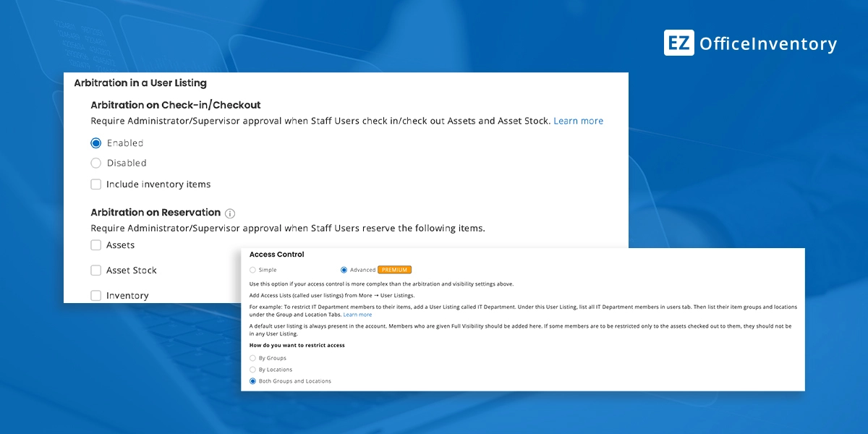The height and width of the screenshot is (434, 868).
Task: Click info icon beside Arbitration on Reservation
Action: pyautogui.click(x=230, y=213)
